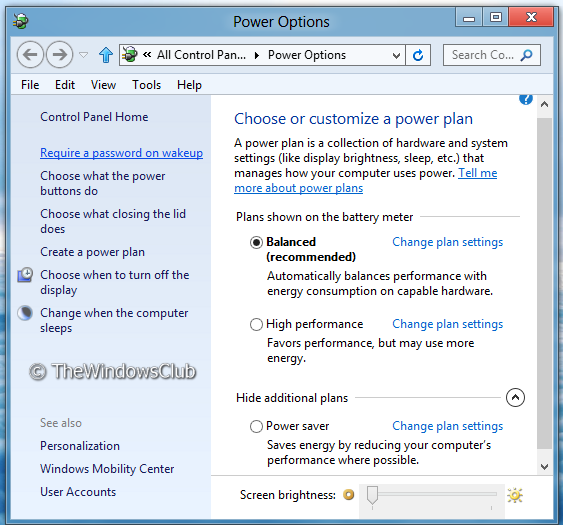Click the sun icon for maximum brightness

coord(515,496)
